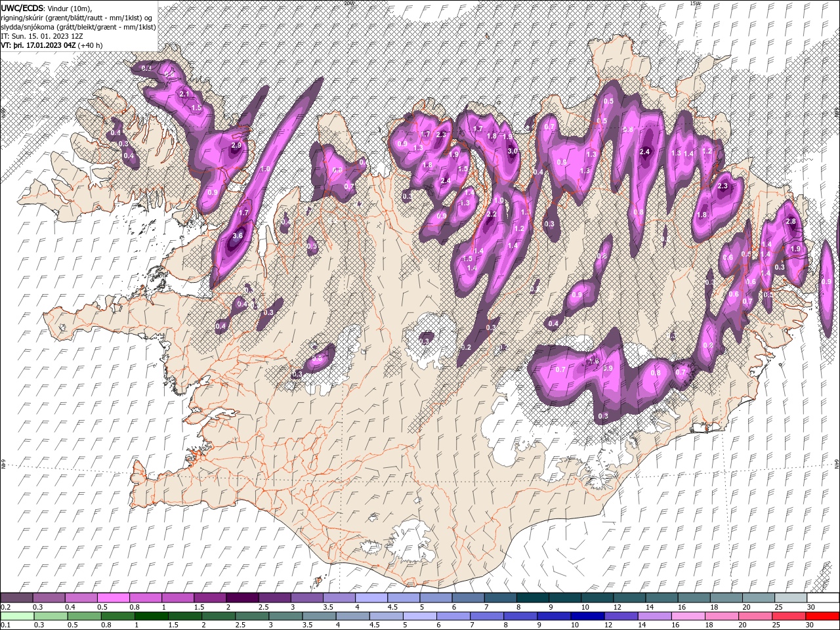
Task: Click the bright pink upper-row swatch at 0.5
Action: click(113, 598)
